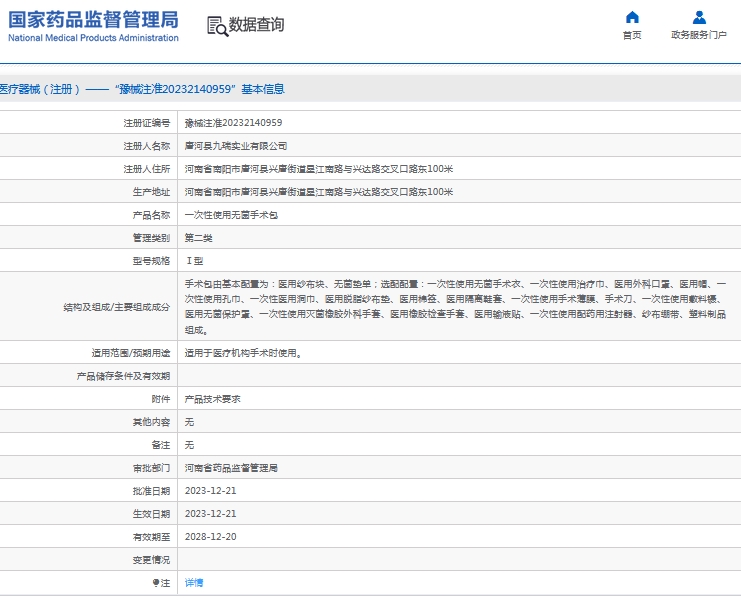Click the 数据查询 heading text
741x604 pixels.
[256, 25]
